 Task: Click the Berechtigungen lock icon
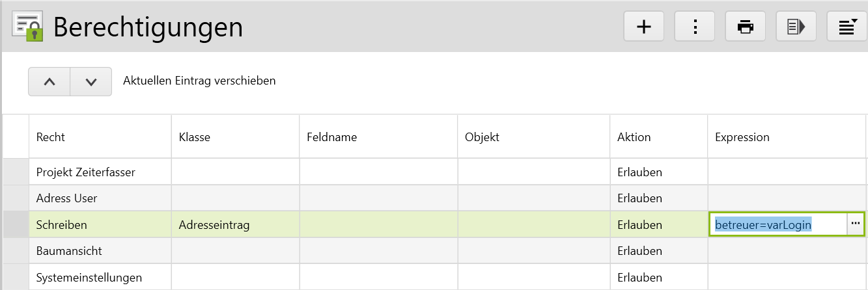click(x=28, y=27)
